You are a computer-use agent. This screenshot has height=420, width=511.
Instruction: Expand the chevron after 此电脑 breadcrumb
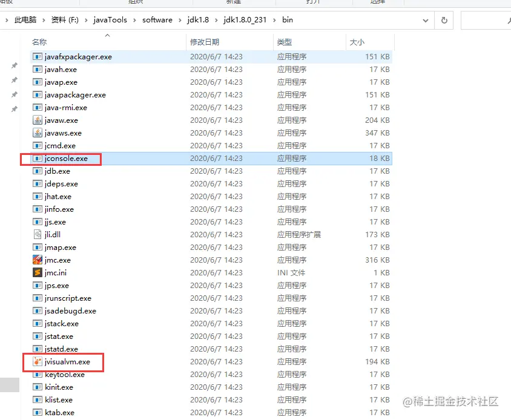(44, 20)
